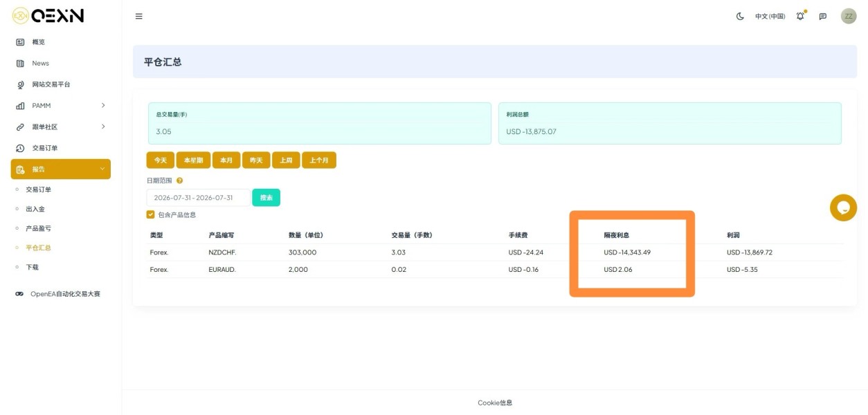The height and width of the screenshot is (415, 868).
Task: Click the News sidebar icon
Action: pyautogui.click(x=20, y=63)
